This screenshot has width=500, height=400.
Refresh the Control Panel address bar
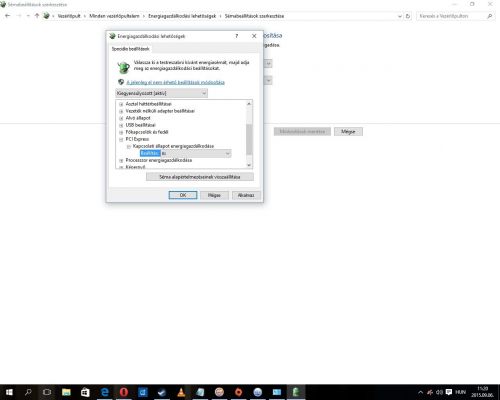coord(408,16)
